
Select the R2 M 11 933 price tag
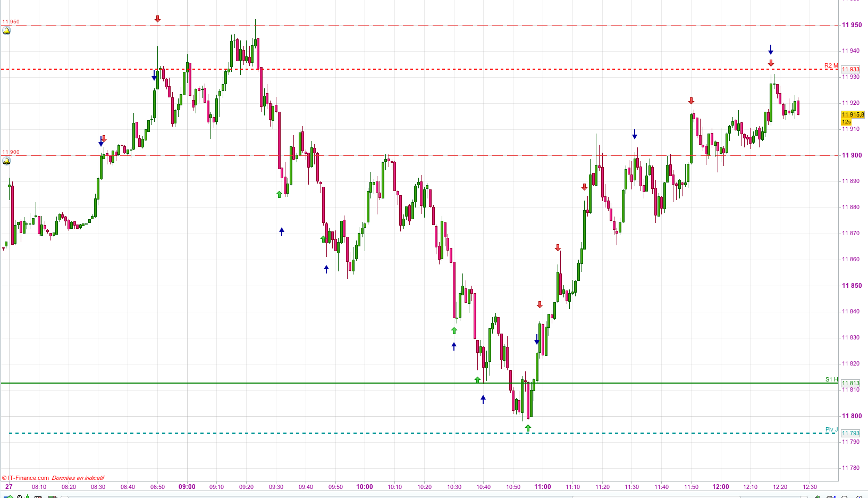[850, 69]
